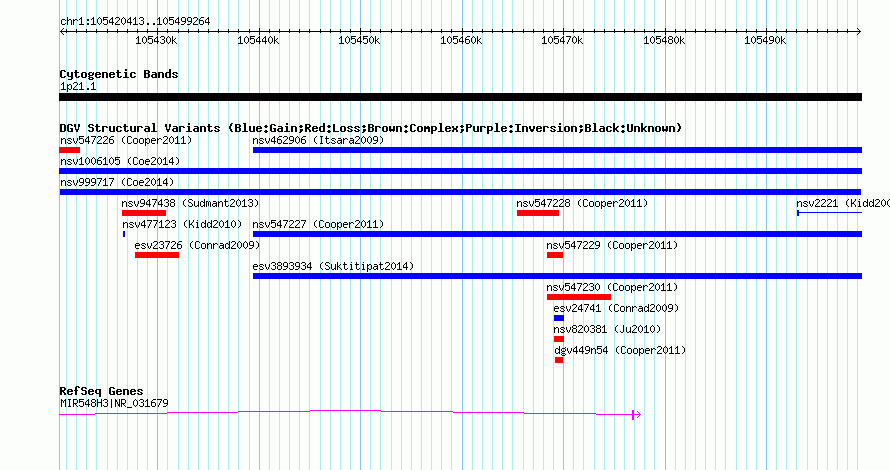Open dgv449n54 (Cooper2011) variant label

620,350
